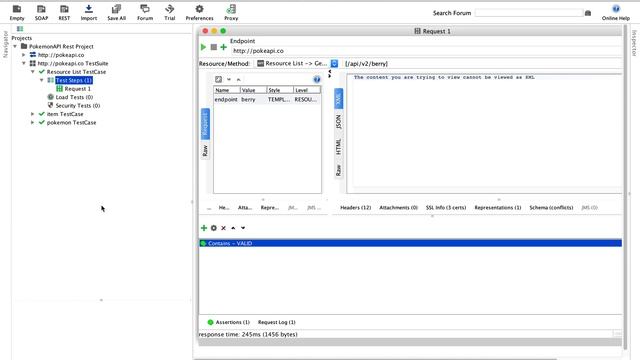Move assertion down arrow

point(243,228)
